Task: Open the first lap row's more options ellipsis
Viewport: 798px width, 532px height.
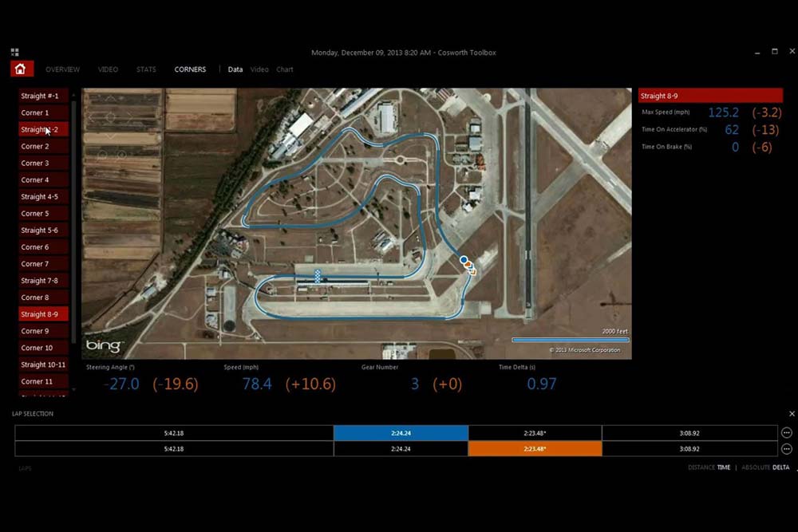Action: click(786, 433)
